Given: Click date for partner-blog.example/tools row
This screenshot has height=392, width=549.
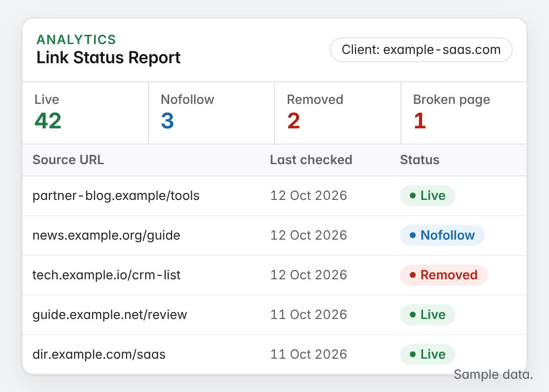Looking at the screenshot, I should pyautogui.click(x=308, y=196).
